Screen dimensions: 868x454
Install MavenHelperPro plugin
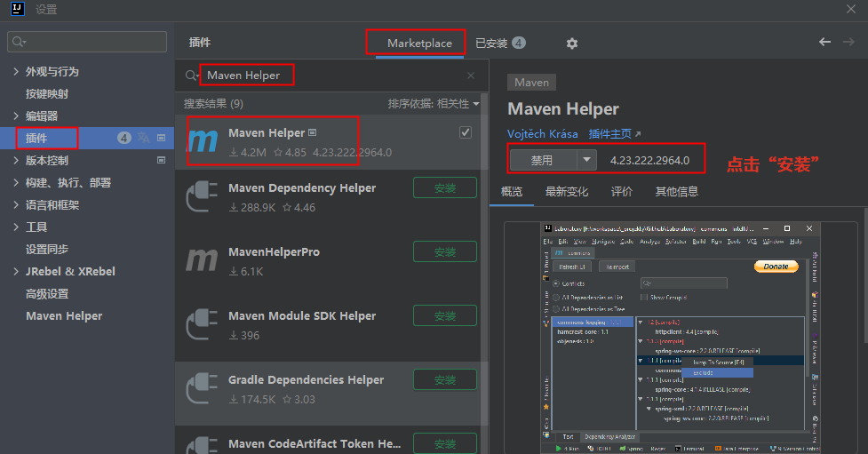(x=445, y=252)
